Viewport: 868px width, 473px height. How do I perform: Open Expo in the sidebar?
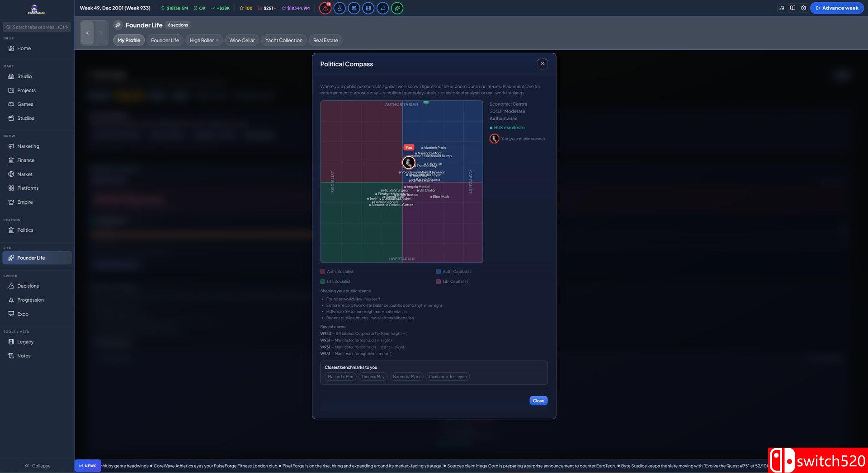(x=37, y=314)
